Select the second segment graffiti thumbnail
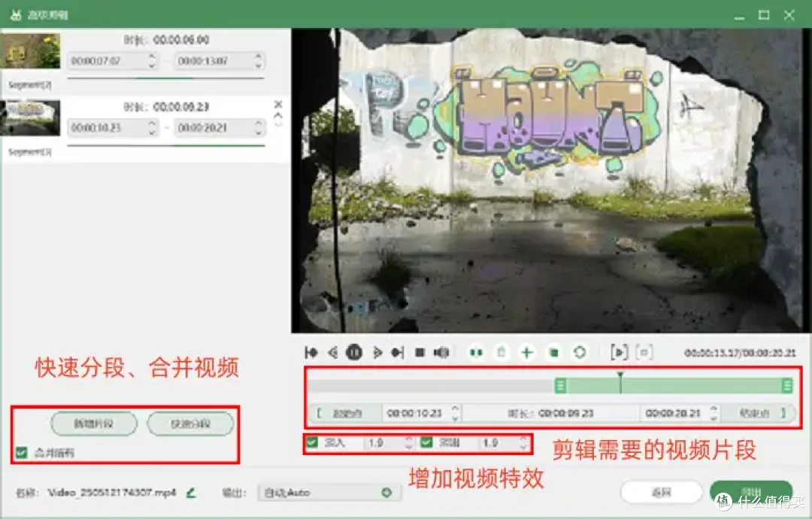 coord(31,117)
